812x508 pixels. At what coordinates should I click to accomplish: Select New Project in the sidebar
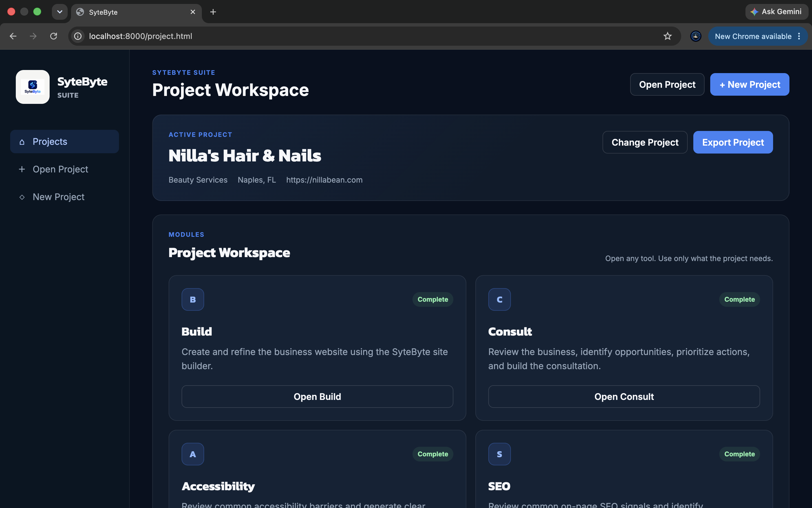64,197
